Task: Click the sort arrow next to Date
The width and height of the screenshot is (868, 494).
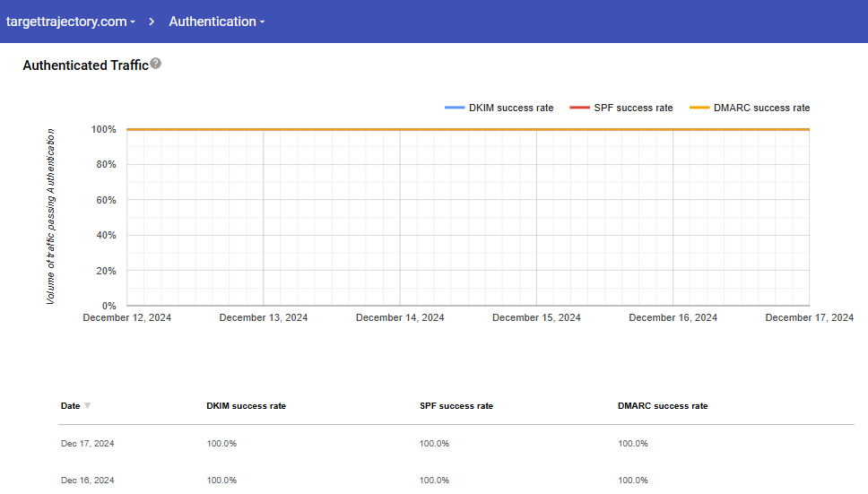Action: 87,406
